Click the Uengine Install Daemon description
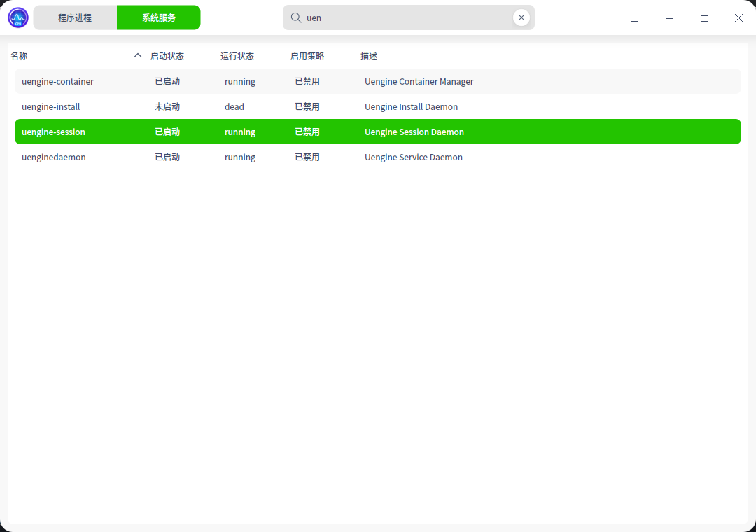The width and height of the screenshot is (756, 532). pyautogui.click(x=412, y=107)
